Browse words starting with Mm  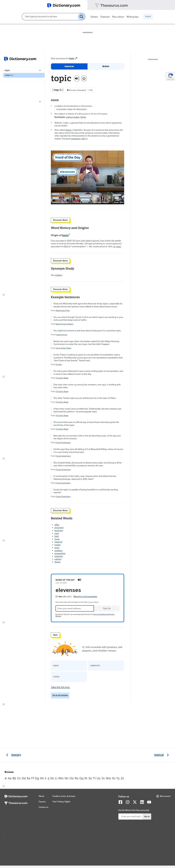point(61,778)
